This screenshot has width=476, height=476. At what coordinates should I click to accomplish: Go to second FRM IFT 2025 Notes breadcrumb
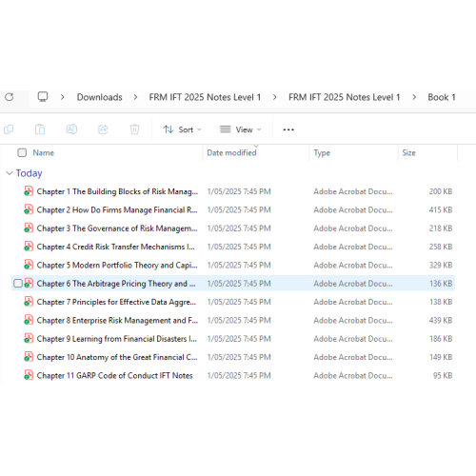345,97
